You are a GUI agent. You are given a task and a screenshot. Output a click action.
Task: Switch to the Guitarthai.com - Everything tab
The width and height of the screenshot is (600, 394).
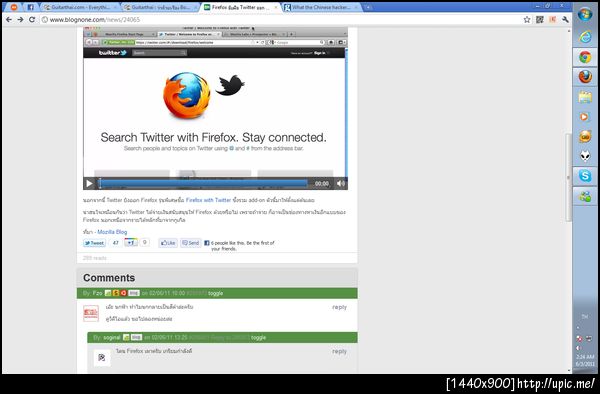(x=80, y=7)
